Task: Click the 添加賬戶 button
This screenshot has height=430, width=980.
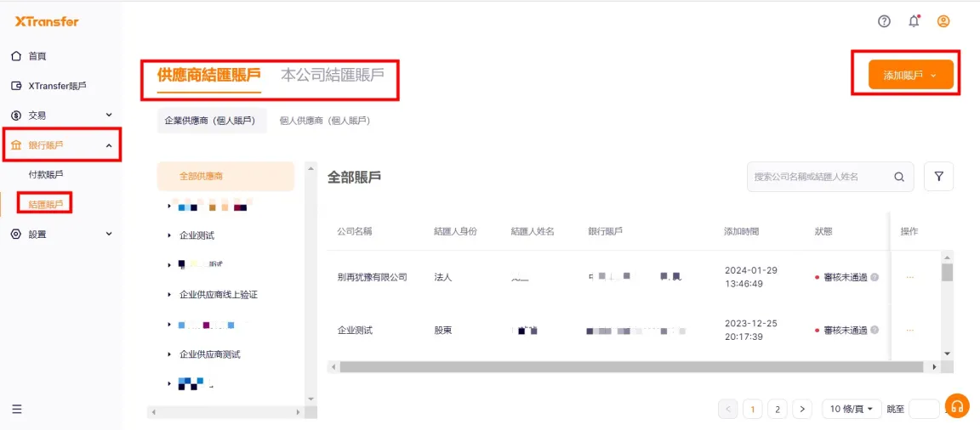Action: coord(910,75)
